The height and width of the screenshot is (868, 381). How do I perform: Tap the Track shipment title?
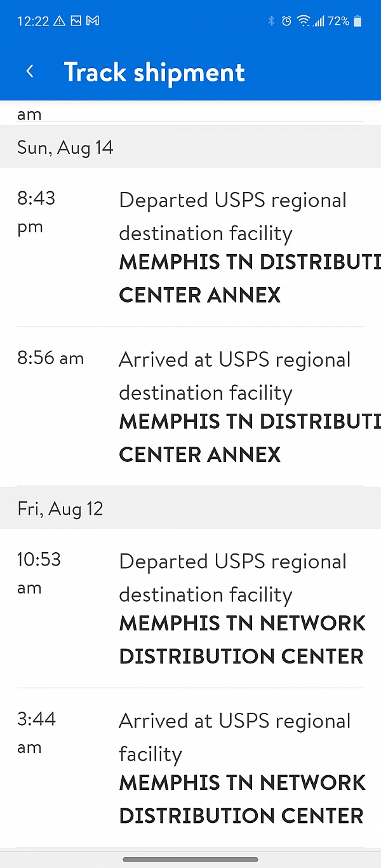(x=154, y=72)
